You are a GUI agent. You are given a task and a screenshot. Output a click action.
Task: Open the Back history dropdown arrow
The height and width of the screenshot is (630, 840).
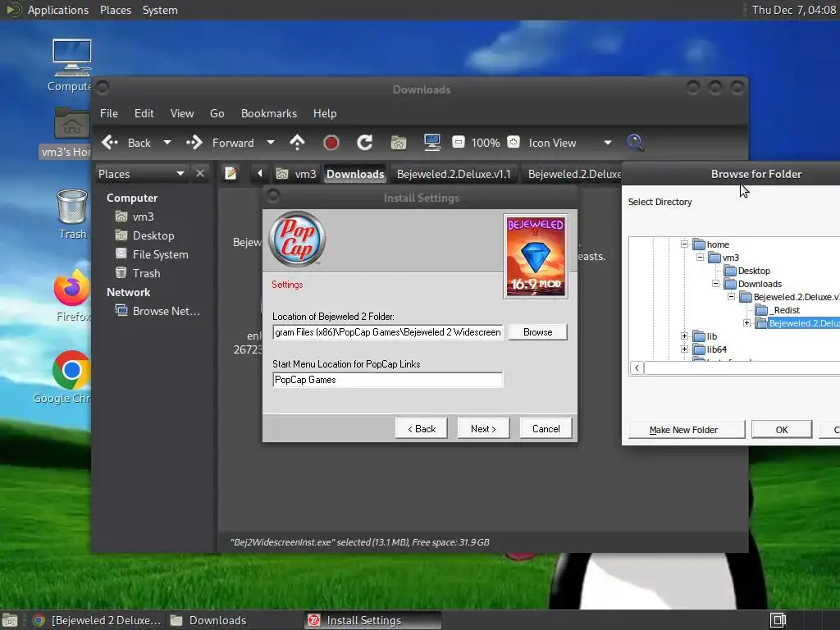(167, 143)
